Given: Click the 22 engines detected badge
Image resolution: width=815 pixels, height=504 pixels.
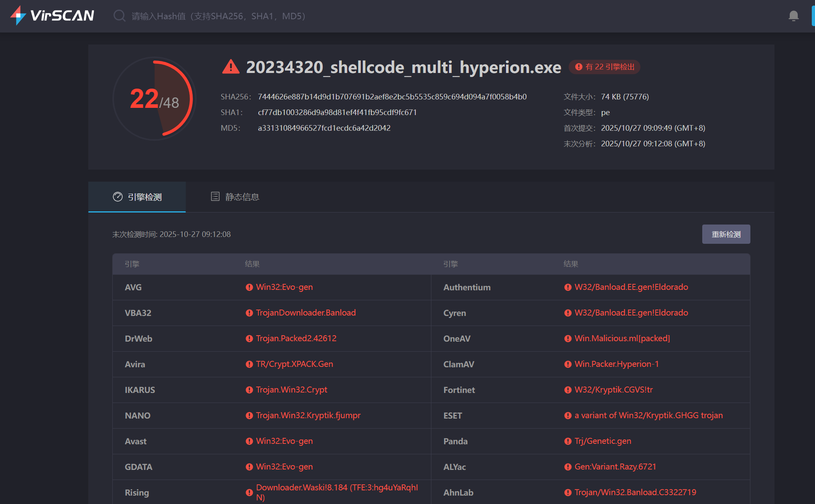Looking at the screenshot, I should click(605, 67).
